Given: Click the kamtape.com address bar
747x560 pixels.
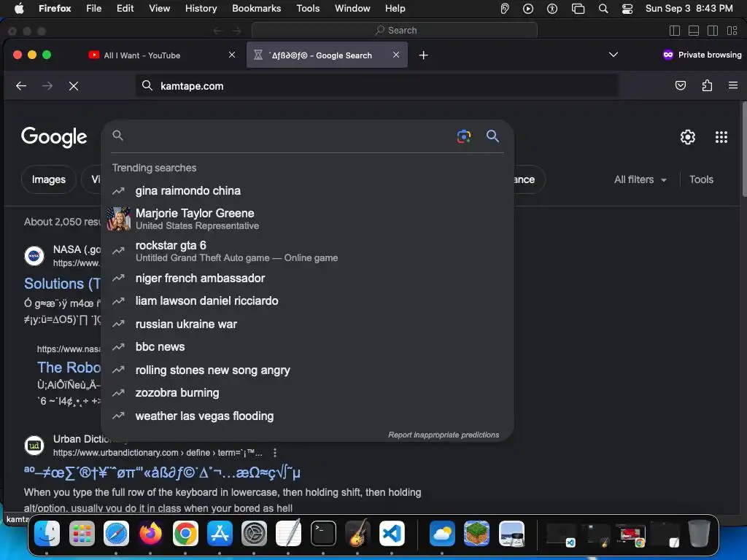Looking at the screenshot, I should pyautogui.click(x=376, y=86).
